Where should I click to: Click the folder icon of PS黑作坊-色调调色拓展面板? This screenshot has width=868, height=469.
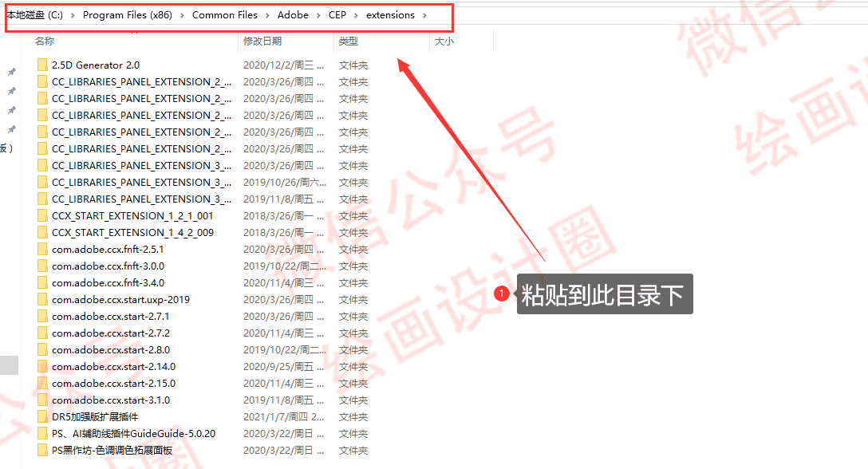[x=42, y=450]
